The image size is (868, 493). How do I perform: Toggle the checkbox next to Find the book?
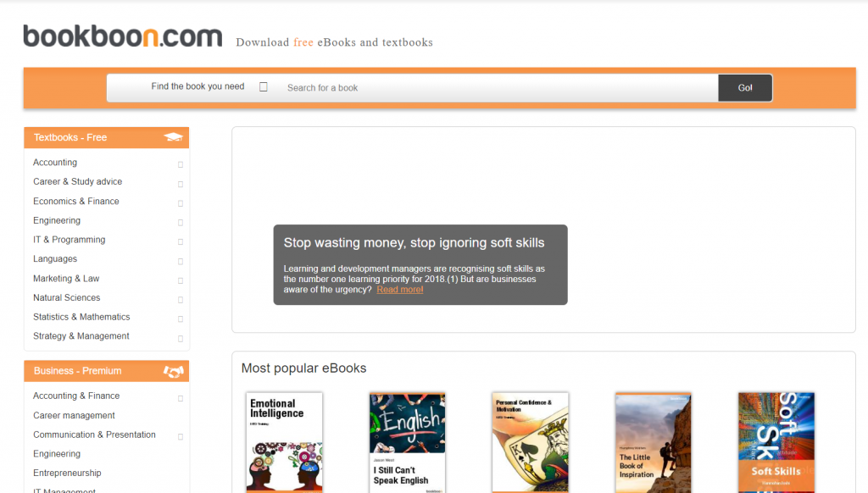tap(264, 87)
